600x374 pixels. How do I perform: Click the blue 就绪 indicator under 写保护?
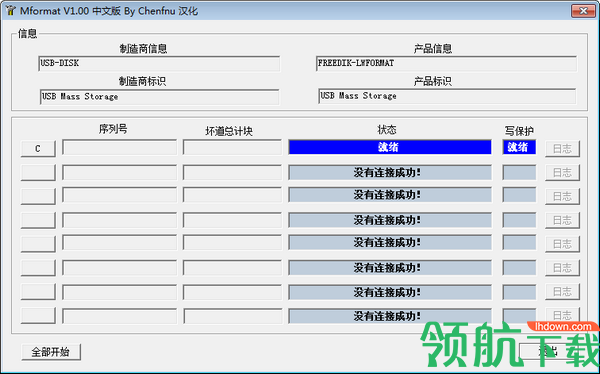tap(519, 147)
